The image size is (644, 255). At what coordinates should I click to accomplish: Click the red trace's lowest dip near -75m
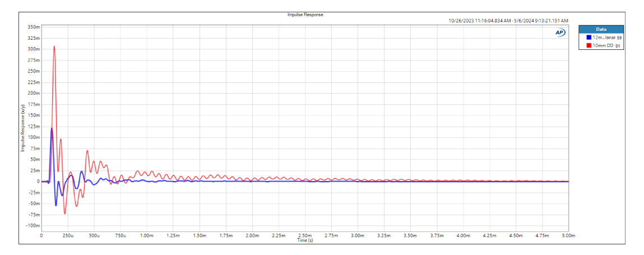[65, 214]
